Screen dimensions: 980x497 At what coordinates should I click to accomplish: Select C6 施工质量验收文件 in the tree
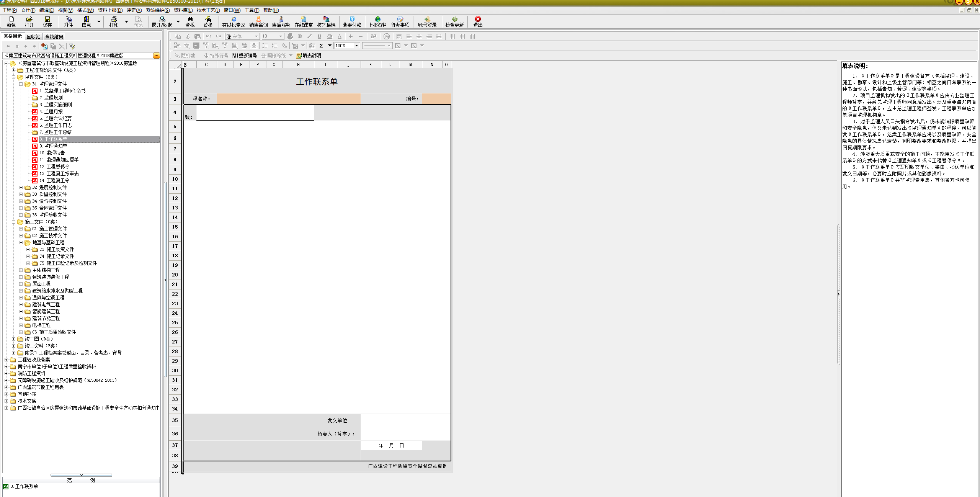click(x=54, y=332)
